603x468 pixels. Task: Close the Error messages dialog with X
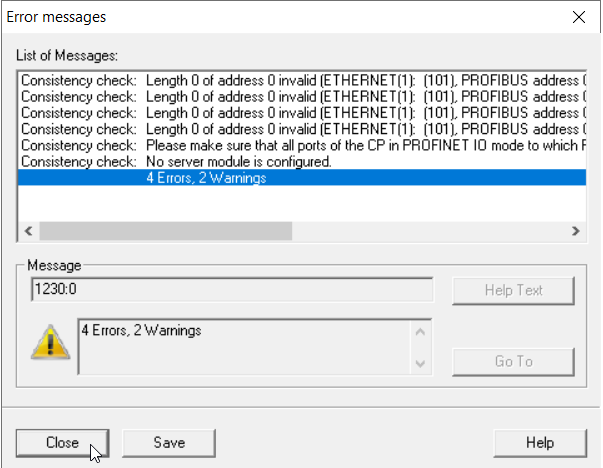(578, 17)
